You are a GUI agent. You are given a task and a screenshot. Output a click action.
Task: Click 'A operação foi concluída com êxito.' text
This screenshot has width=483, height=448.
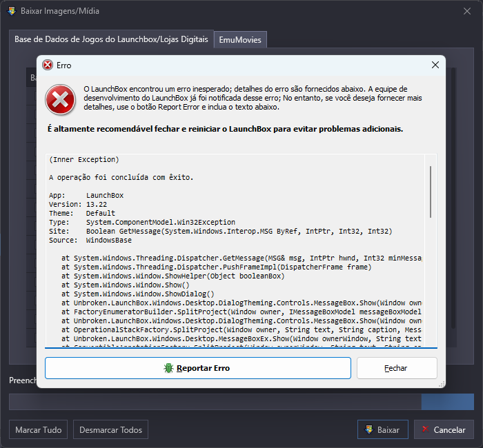(121, 178)
